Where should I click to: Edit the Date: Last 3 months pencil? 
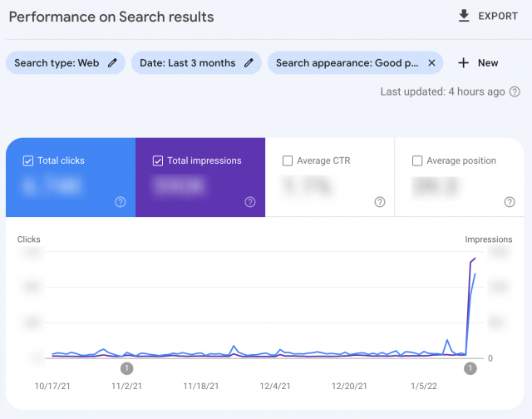pos(249,63)
